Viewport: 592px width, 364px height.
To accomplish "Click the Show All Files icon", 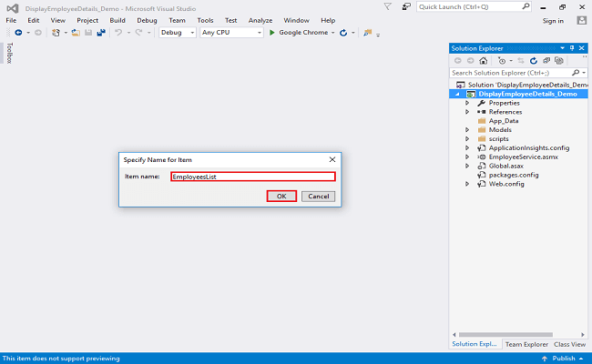I will (559, 61).
